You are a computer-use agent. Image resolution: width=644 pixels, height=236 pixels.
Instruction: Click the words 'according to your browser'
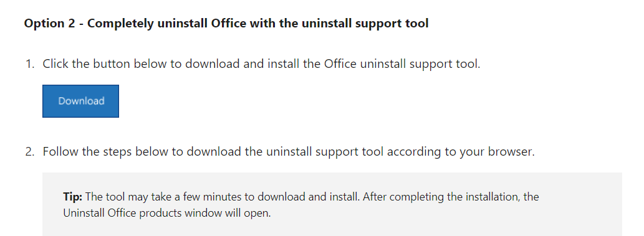[461, 152]
